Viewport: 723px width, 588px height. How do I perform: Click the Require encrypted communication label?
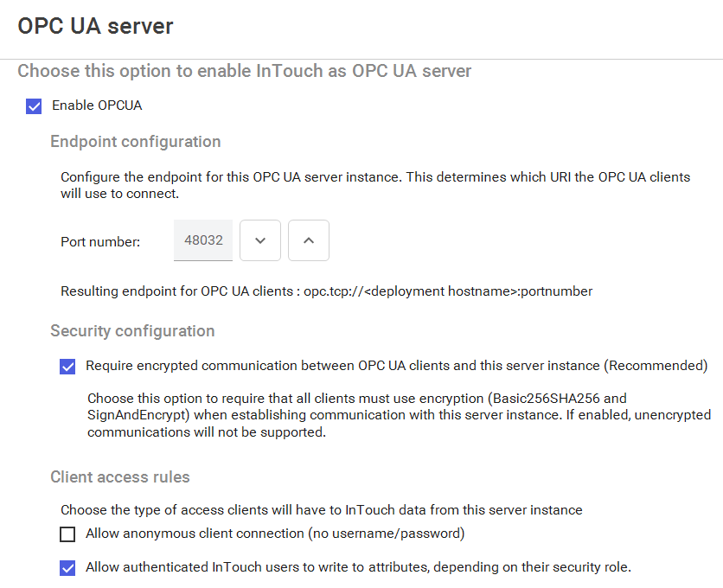[397, 366]
